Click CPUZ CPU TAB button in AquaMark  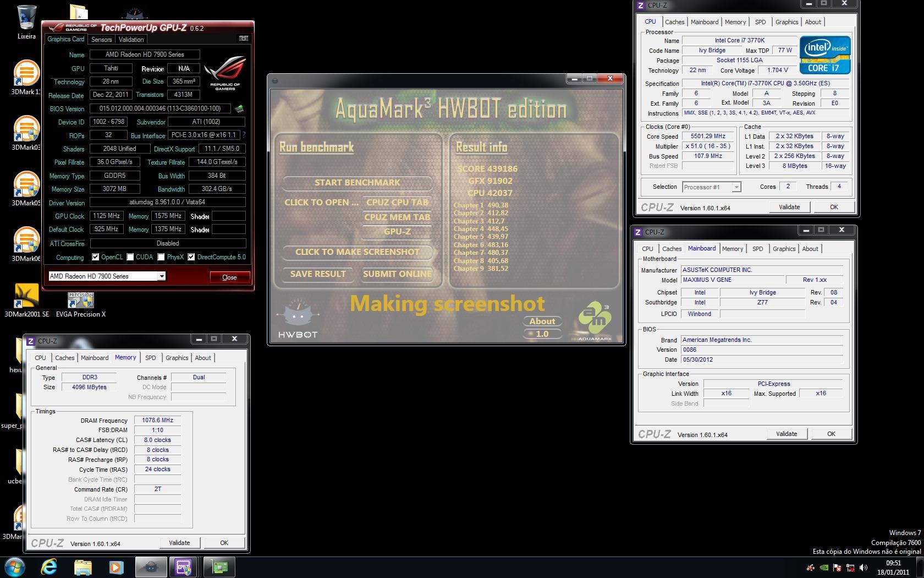[x=397, y=203]
